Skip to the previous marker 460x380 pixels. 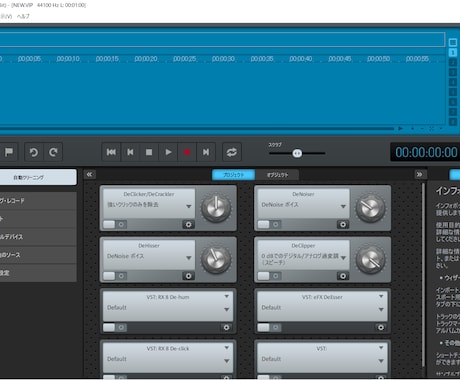(x=130, y=152)
